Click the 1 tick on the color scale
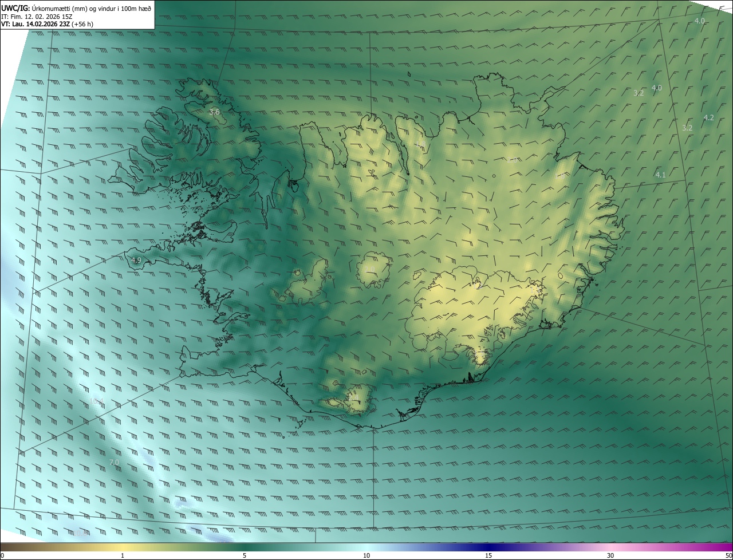 coord(123,555)
